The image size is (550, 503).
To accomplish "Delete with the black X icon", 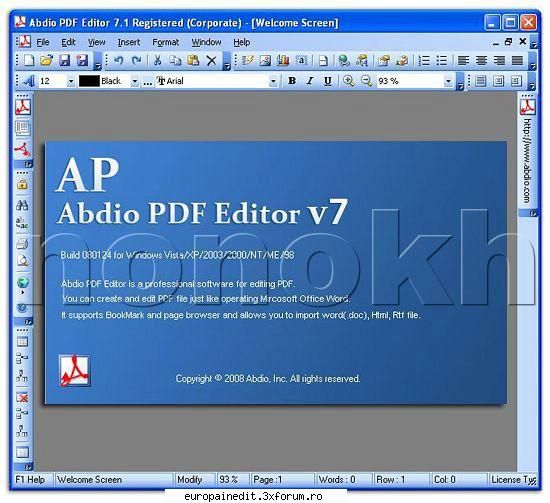I will [212, 61].
